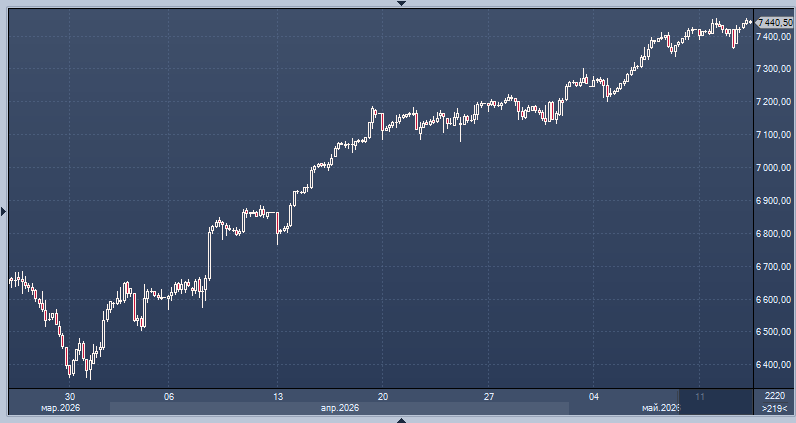Click the left edge panel expander arrow
This screenshot has height=423, width=796.
click(x=4, y=211)
